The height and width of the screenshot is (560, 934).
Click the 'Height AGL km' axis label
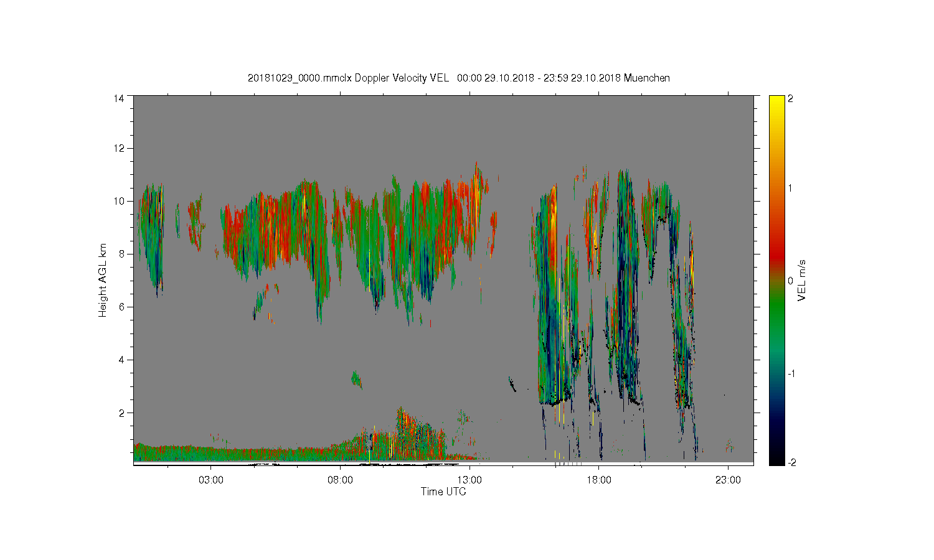click(x=103, y=280)
